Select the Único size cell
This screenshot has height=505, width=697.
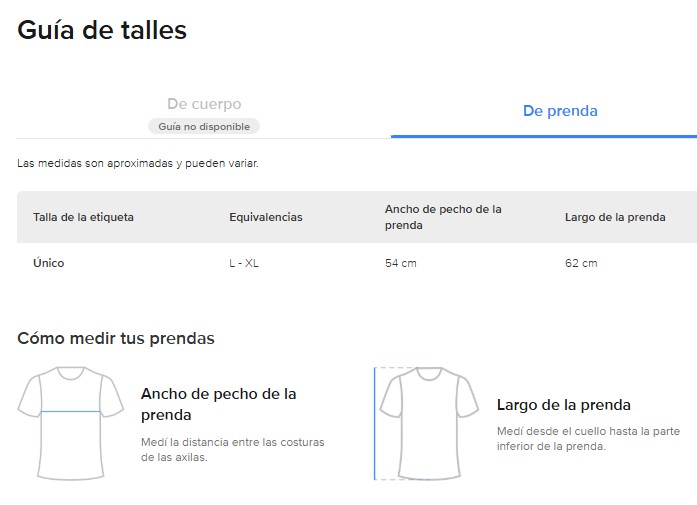point(48,263)
